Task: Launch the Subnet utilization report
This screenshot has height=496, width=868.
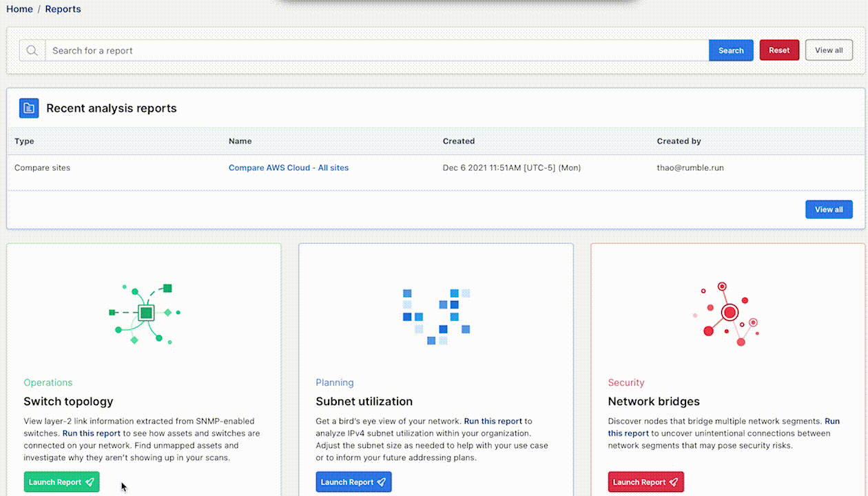Action: (353, 482)
